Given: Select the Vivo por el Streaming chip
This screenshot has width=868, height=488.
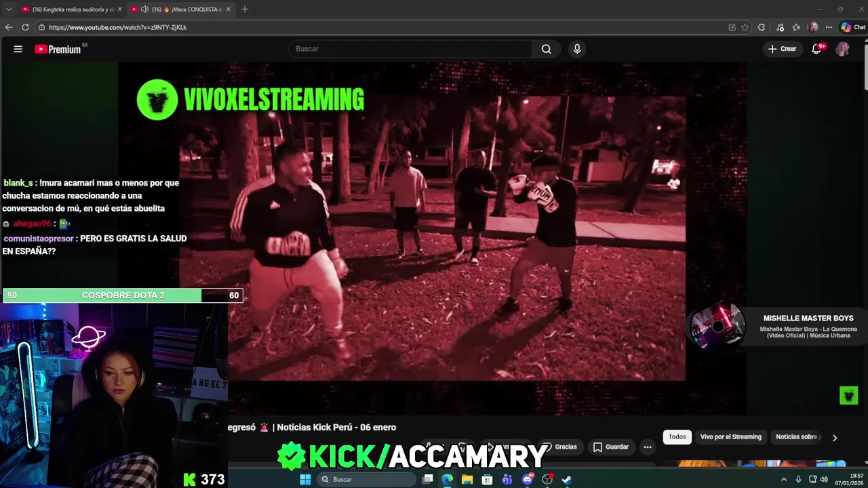Looking at the screenshot, I should coord(731,436).
